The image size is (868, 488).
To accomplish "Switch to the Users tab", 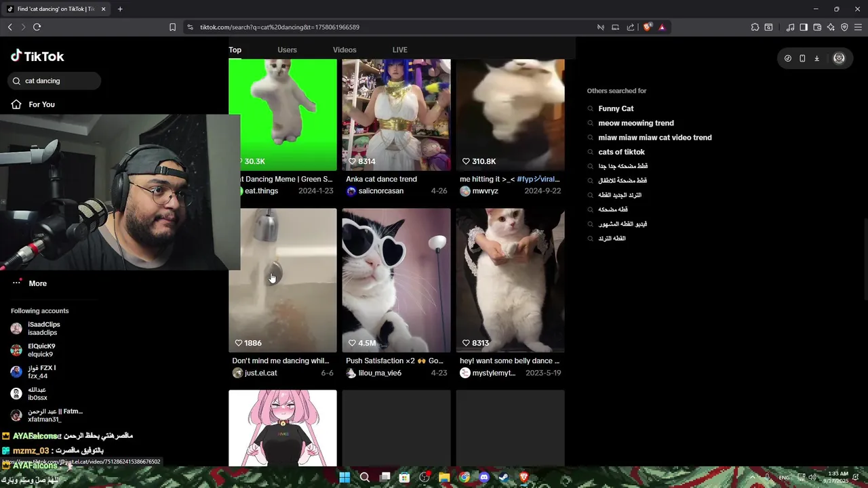I will pyautogui.click(x=287, y=49).
